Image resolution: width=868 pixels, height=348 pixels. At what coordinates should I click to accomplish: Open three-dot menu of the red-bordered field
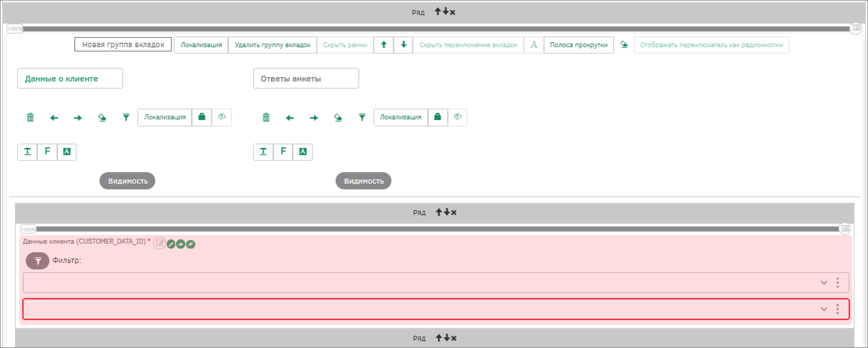[838, 309]
